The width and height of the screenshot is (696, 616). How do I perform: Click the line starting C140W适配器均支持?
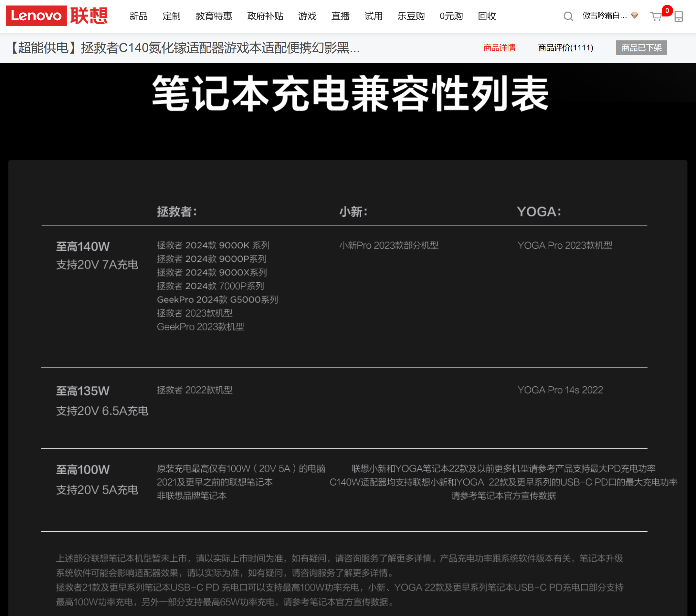(504, 482)
